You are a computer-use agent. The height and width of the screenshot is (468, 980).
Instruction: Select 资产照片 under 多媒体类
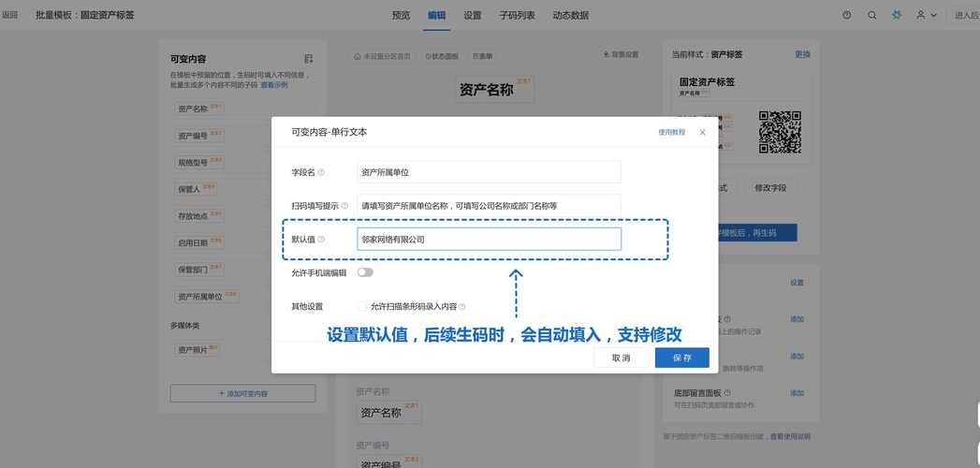point(197,350)
